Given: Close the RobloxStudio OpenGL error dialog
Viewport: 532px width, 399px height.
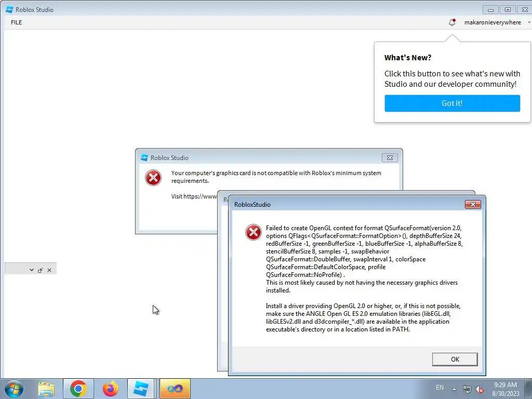Looking at the screenshot, I should (x=473, y=204).
